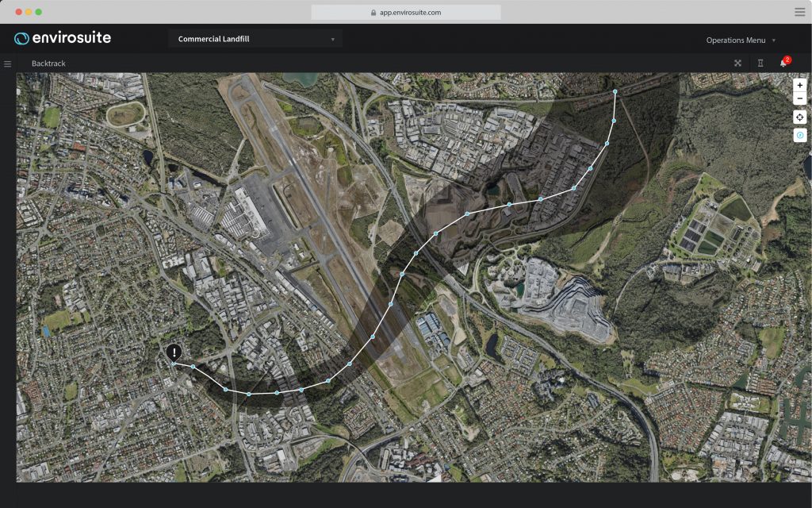The image size is (812, 508).
Task: Click the envirosuite logo
Action: 63,38
